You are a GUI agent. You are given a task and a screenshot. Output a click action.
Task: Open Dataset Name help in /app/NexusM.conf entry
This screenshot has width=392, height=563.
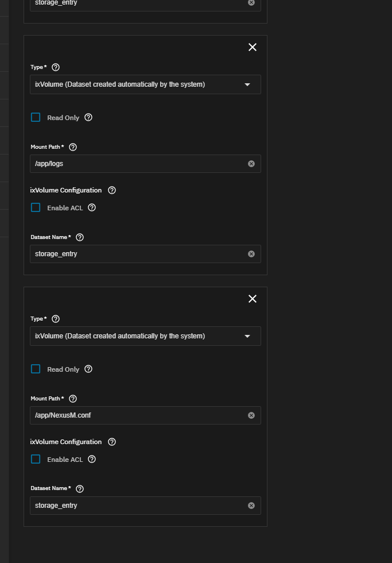point(80,489)
